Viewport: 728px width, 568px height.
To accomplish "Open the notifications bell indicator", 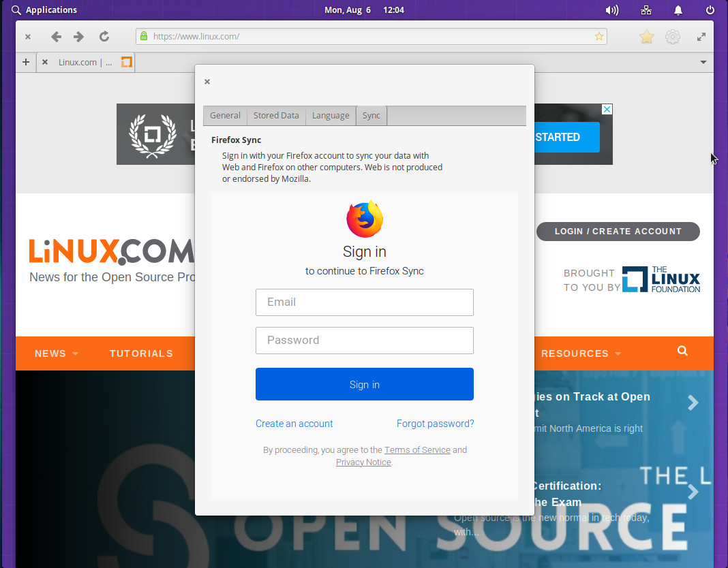I will (x=678, y=10).
